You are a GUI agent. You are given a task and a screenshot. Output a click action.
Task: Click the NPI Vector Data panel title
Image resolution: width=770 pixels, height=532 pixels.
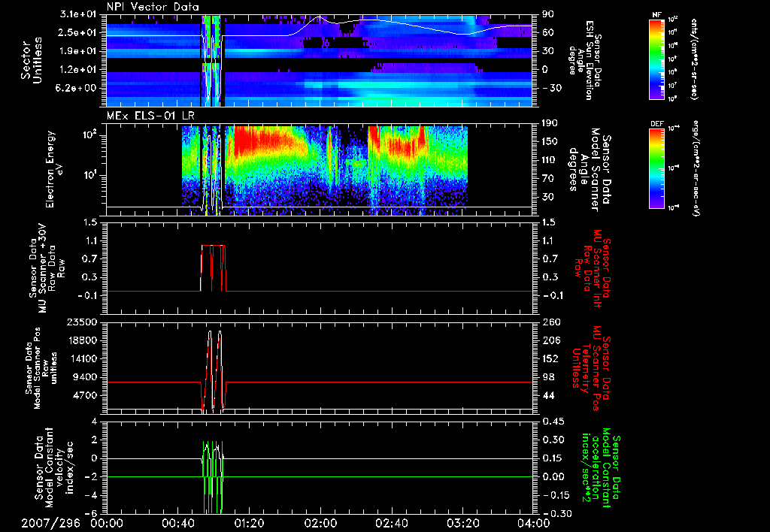(x=153, y=7)
